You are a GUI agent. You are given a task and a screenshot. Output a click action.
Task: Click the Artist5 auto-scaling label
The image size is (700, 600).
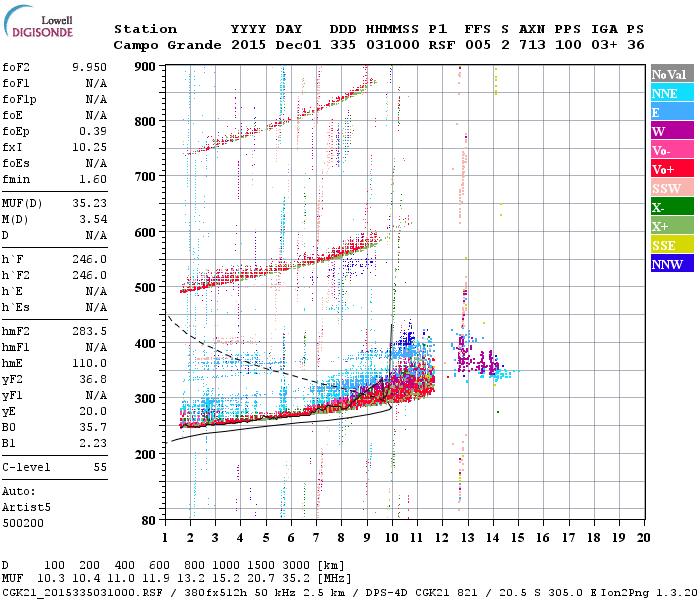tap(26, 508)
